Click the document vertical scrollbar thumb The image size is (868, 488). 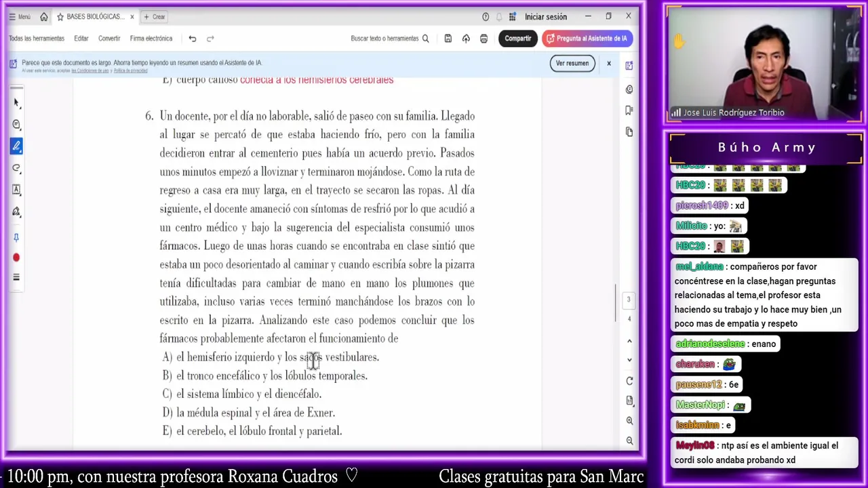616,303
